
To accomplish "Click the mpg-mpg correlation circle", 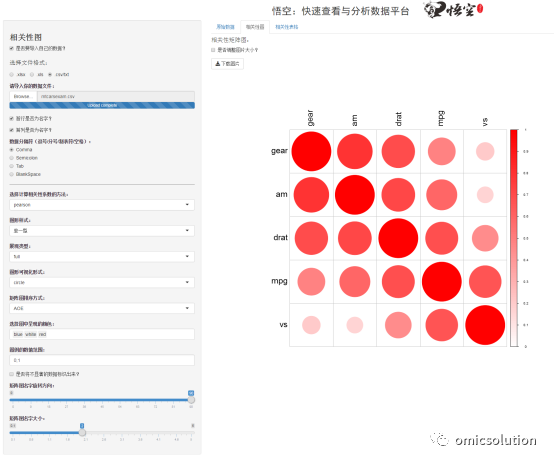I will (x=442, y=282).
